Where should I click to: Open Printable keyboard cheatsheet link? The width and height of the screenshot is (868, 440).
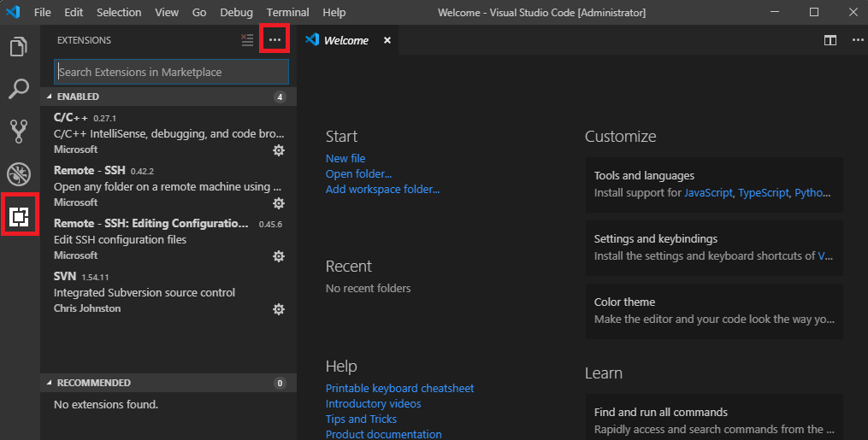click(399, 388)
